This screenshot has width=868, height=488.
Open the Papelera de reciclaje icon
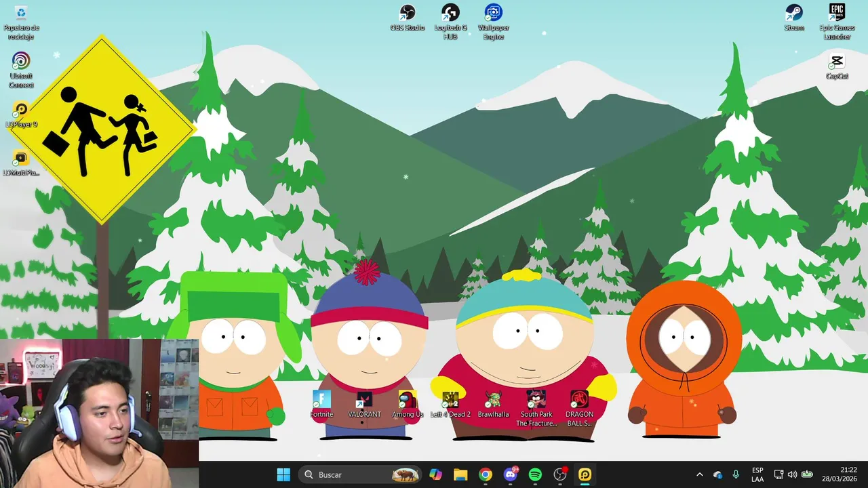(x=21, y=22)
